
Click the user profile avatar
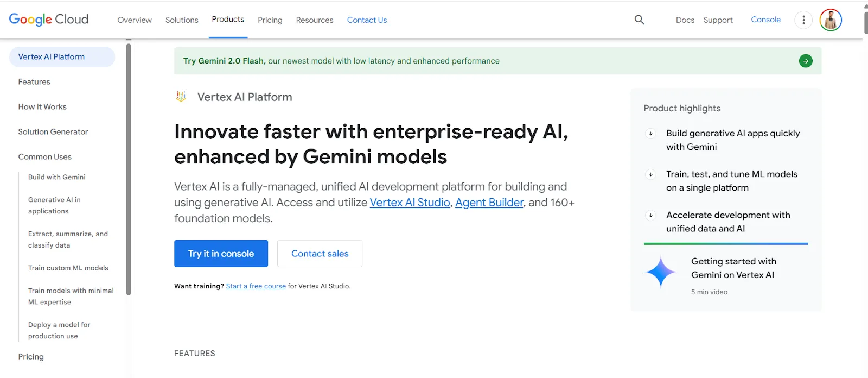831,20
